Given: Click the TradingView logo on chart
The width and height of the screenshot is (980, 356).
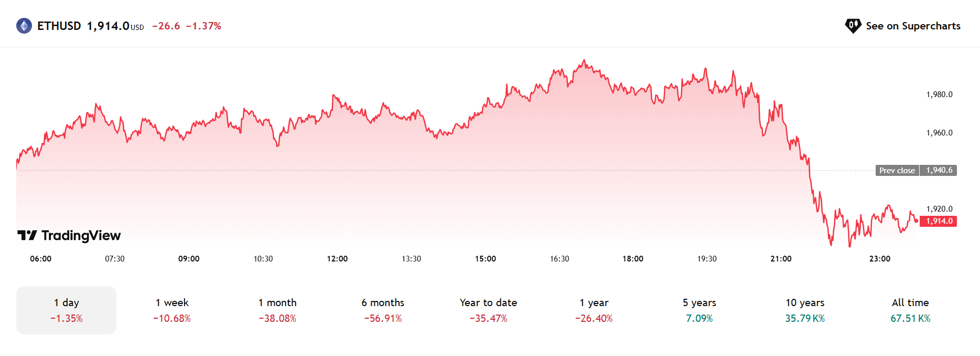Looking at the screenshot, I should point(69,235).
